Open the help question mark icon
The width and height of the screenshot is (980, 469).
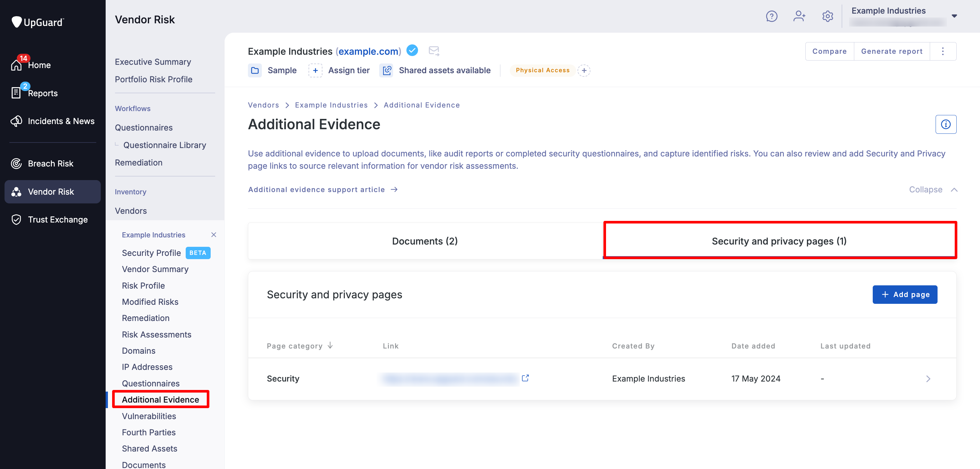tap(772, 16)
